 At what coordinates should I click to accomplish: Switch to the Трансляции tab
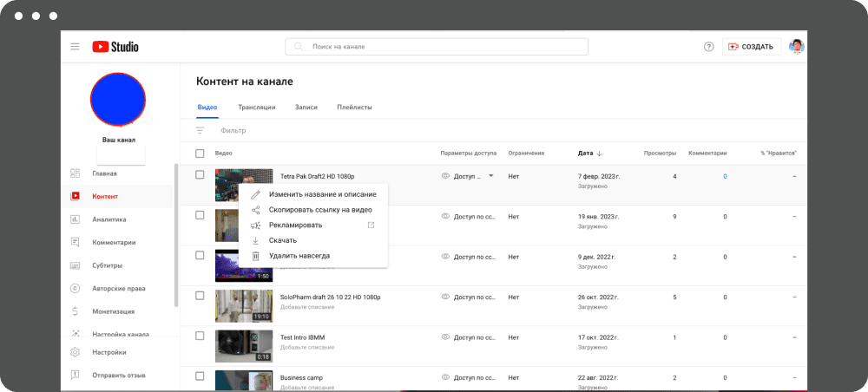pyautogui.click(x=257, y=108)
